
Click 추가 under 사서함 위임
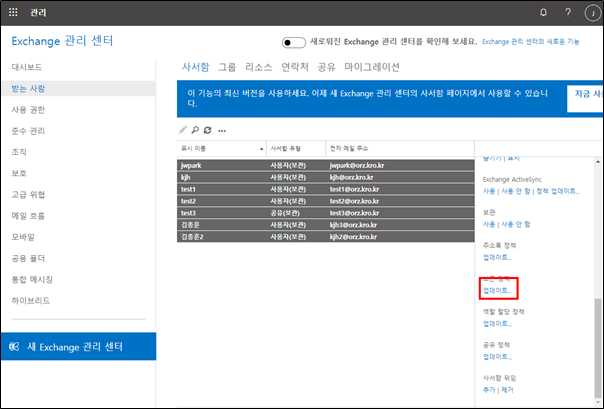click(x=489, y=390)
